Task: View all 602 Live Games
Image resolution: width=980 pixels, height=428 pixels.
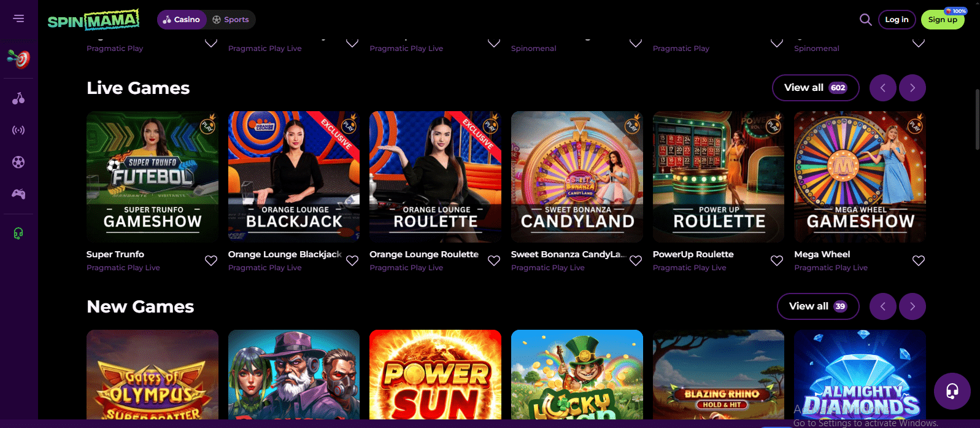Action: click(815, 88)
